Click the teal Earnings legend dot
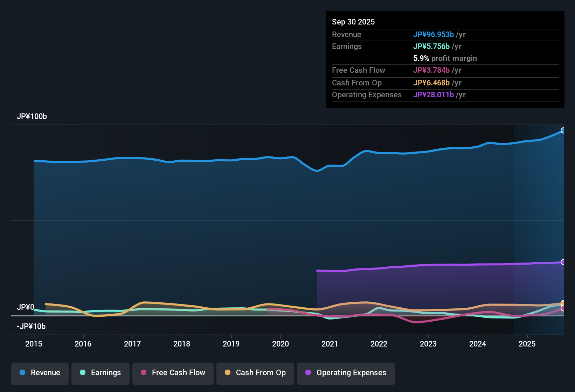The height and width of the screenshot is (392, 575). coord(83,373)
